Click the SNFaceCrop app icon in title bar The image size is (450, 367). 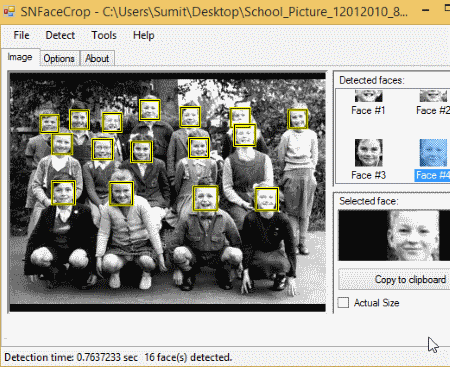pos(9,12)
